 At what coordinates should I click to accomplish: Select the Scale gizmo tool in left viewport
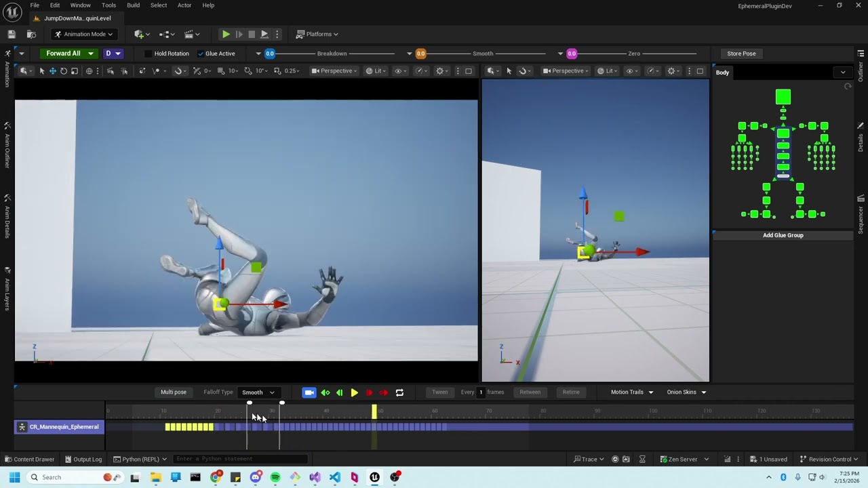click(75, 70)
